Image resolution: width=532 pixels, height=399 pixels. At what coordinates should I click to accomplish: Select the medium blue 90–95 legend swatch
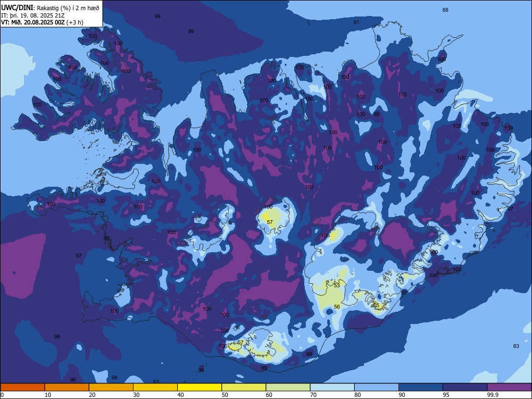tap(421, 387)
